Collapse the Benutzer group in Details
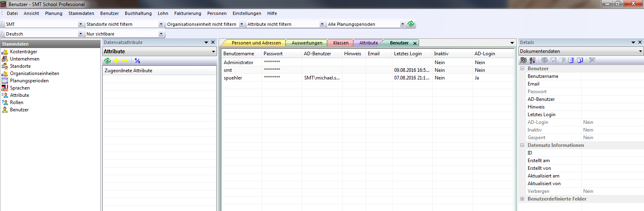 click(522, 69)
